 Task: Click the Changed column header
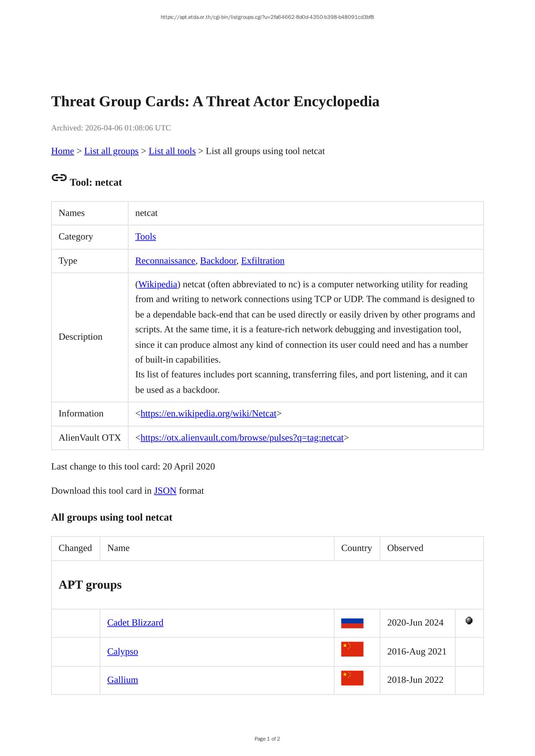[x=75, y=548]
